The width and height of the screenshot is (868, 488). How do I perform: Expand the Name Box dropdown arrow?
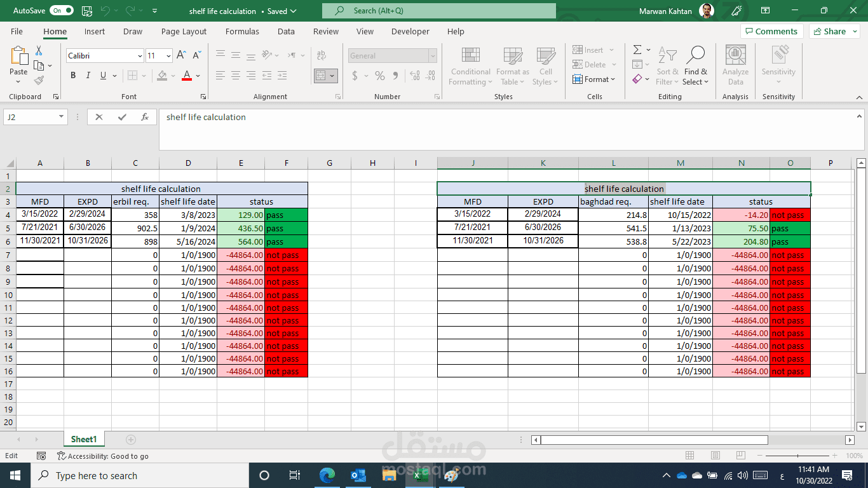point(62,117)
